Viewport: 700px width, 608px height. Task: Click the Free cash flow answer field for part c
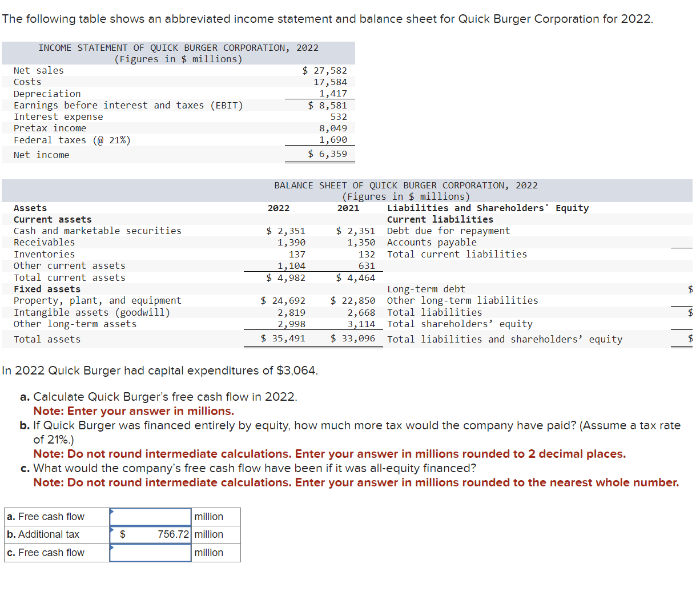(x=150, y=553)
